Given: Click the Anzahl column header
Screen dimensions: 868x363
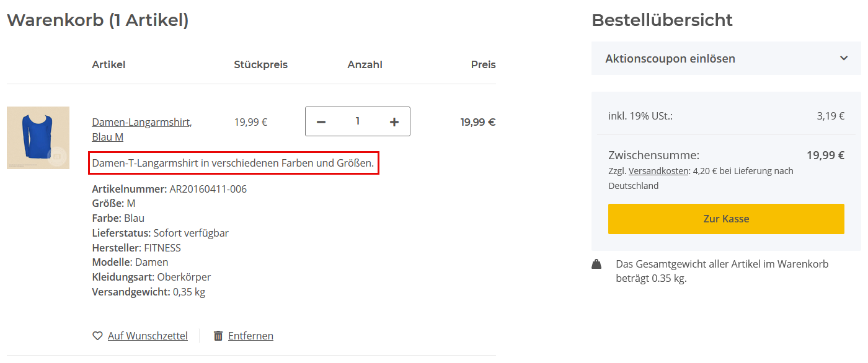Looking at the screenshot, I should (365, 64).
